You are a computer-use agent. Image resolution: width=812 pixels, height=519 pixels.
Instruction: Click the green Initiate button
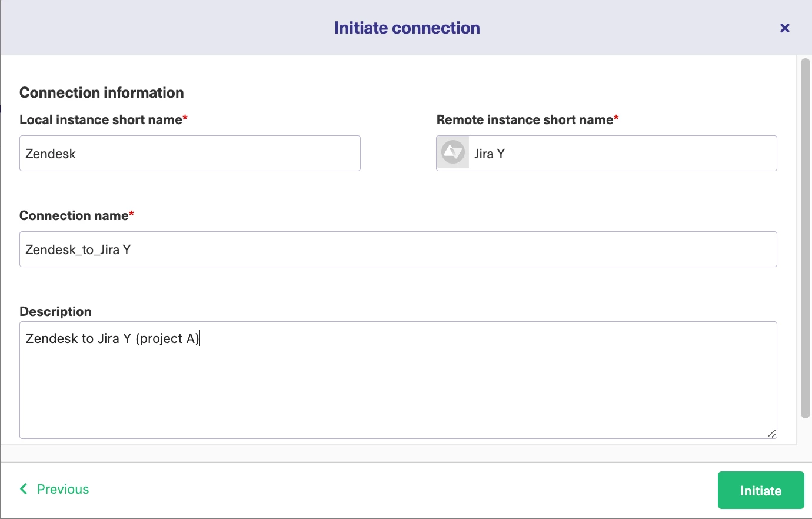[x=761, y=490]
